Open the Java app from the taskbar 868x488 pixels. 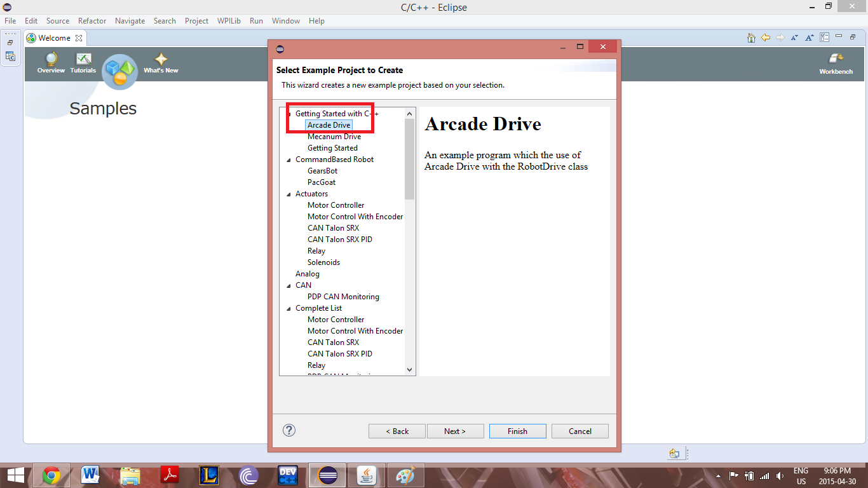366,475
